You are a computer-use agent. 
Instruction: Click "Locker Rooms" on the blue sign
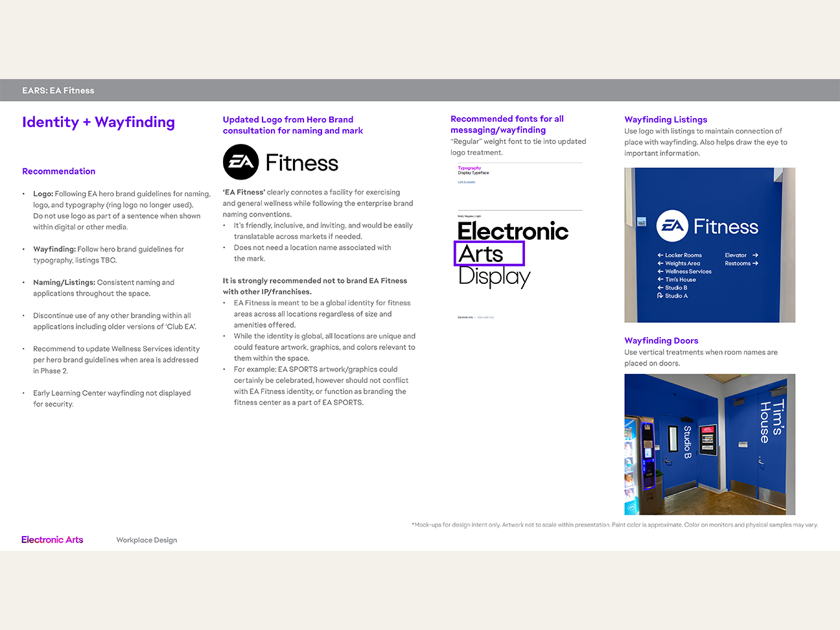point(684,255)
